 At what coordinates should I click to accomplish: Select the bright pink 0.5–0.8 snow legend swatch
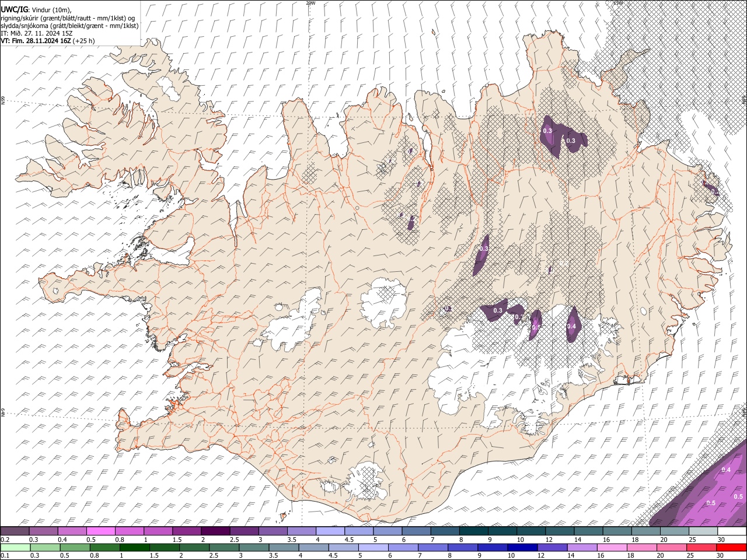(100, 531)
